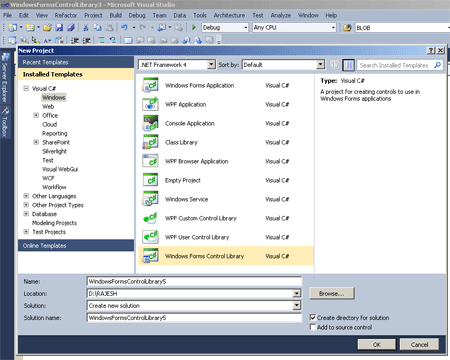Image resolution: width=450 pixels, height=360 pixels.
Task: Click the Copy icon in toolbar
Action: 97,27
